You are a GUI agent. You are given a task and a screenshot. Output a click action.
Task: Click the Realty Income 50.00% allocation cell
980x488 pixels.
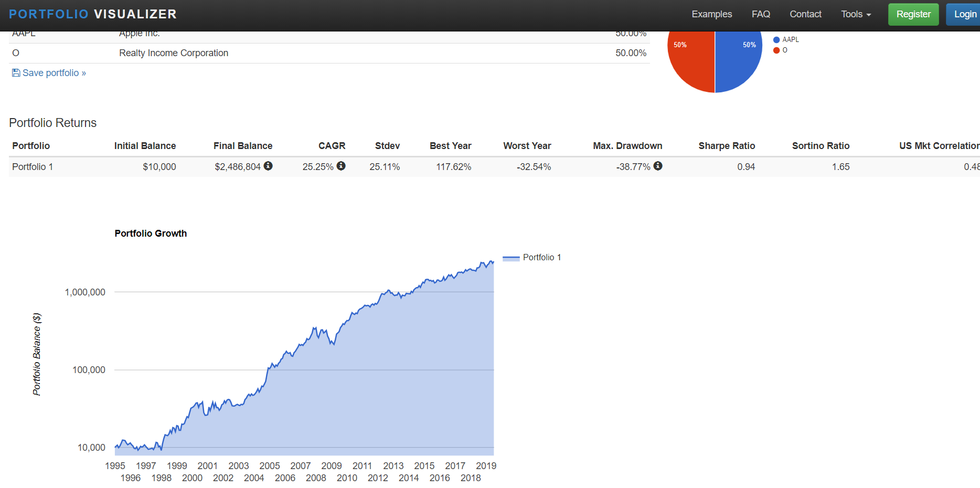[631, 53]
